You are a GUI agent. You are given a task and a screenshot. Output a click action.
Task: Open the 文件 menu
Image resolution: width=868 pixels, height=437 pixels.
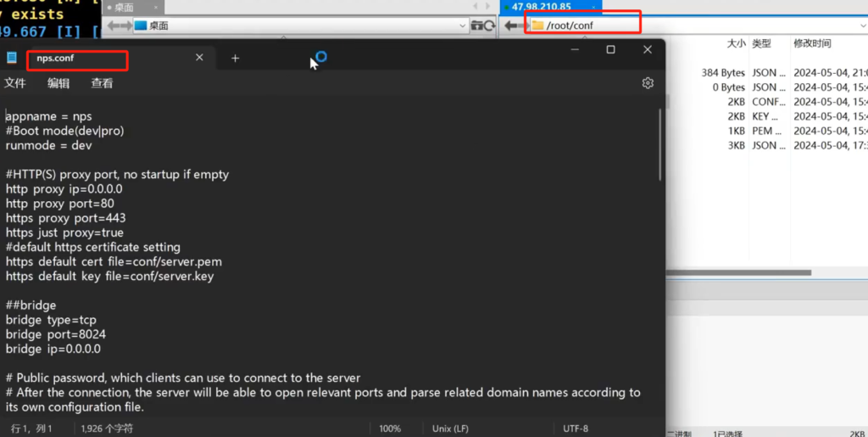(x=15, y=83)
